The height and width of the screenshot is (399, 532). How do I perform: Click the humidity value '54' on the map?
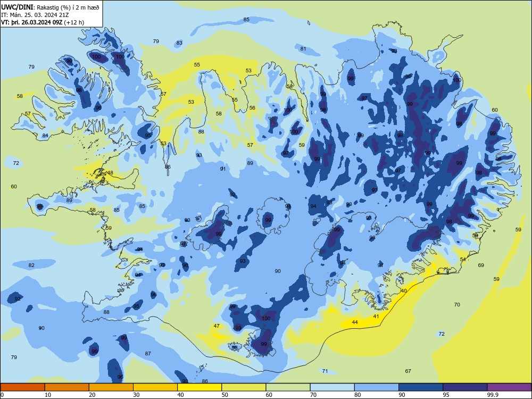point(463,259)
